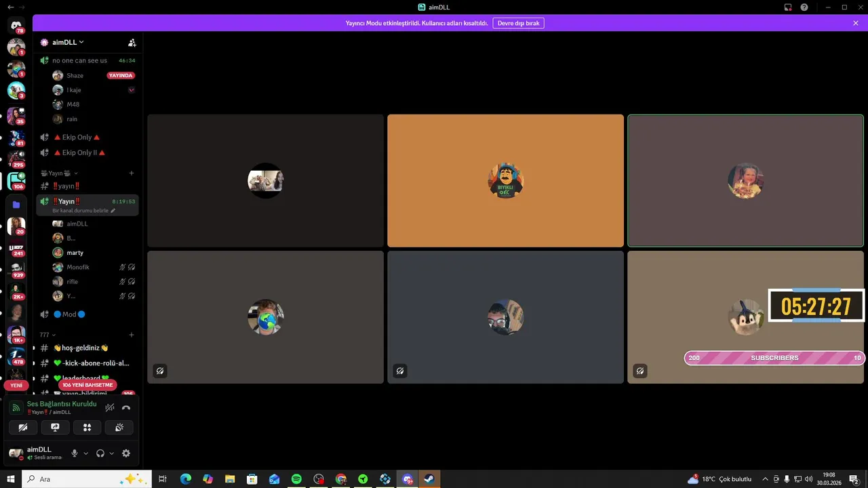Open the aimDLL user profile panel

tap(36, 453)
